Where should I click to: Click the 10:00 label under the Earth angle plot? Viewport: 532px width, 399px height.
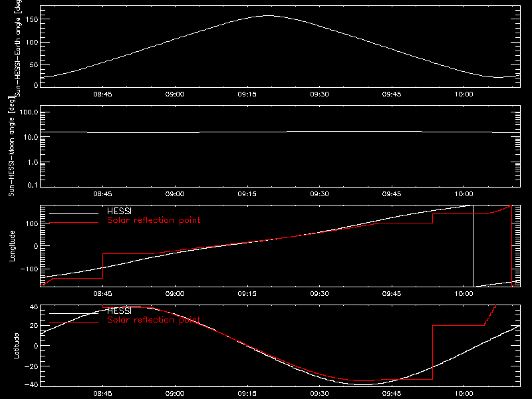464,94
